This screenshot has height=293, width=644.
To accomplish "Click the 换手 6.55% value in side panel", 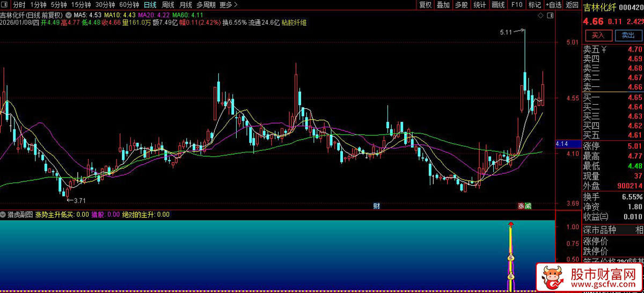I will pyautogui.click(x=632, y=197).
